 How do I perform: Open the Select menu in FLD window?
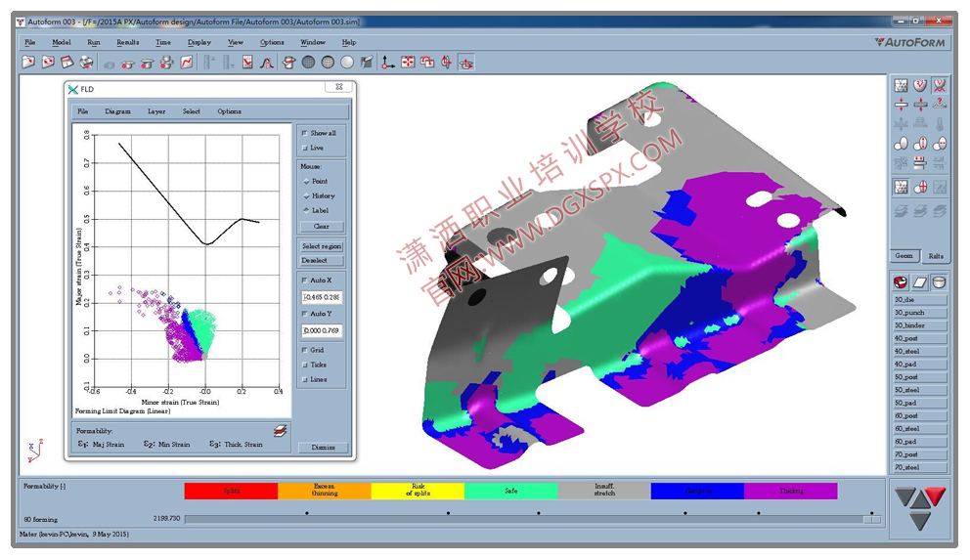191,111
